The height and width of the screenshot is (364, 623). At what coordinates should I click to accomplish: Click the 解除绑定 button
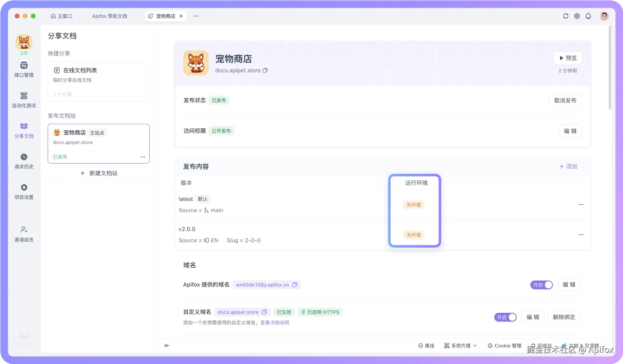pyautogui.click(x=564, y=317)
